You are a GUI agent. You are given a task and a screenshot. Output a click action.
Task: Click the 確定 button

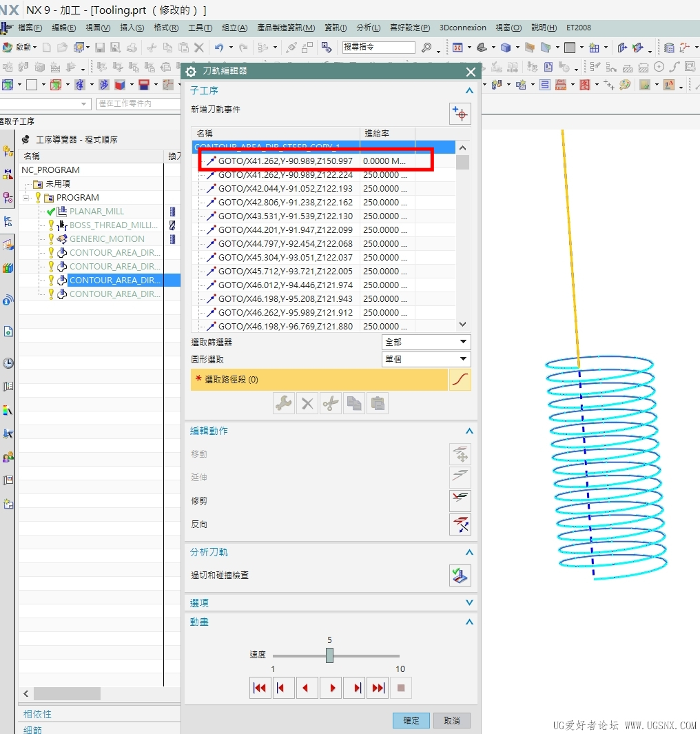(x=411, y=720)
